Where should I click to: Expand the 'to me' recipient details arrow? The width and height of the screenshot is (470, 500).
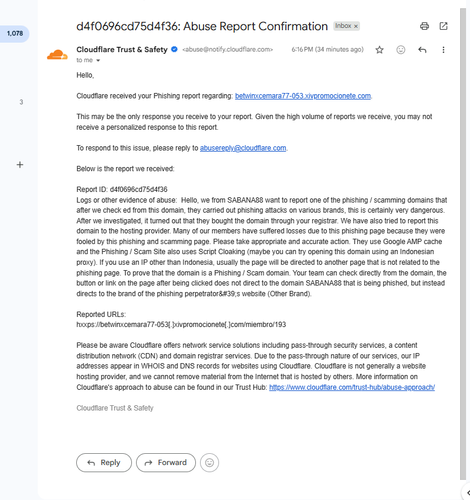(x=98, y=60)
